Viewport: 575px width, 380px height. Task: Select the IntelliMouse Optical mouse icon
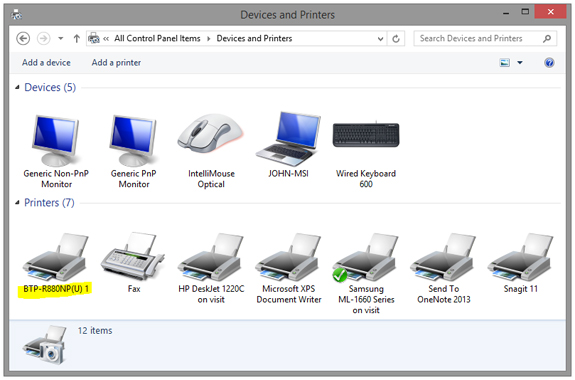coord(211,133)
